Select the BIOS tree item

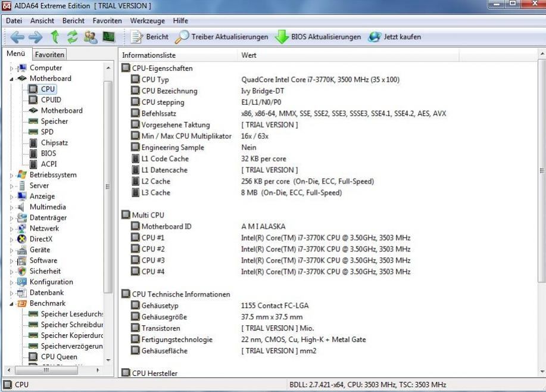pyautogui.click(x=48, y=153)
